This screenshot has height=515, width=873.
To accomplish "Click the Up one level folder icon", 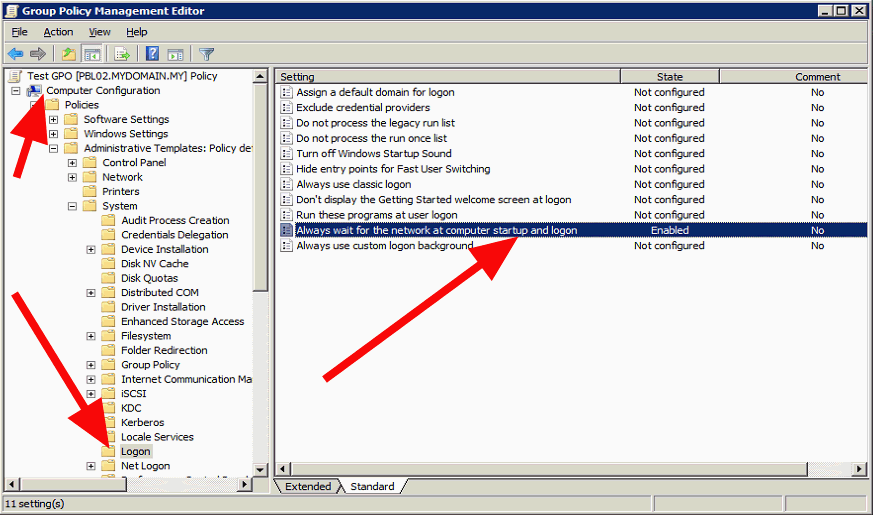I will [x=68, y=54].
